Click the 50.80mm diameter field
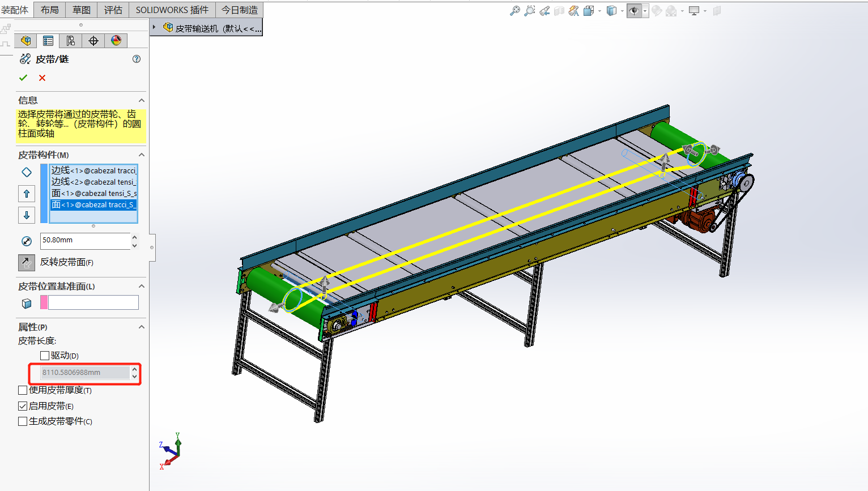868x491 pixels. (x=86, y=241)
